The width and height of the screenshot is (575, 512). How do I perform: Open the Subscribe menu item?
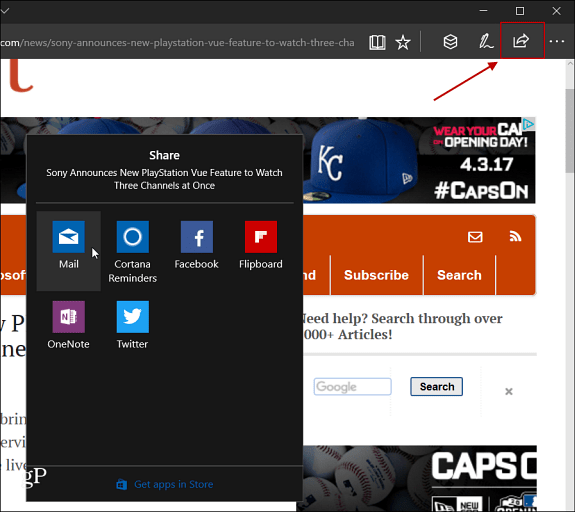(376, 275)
